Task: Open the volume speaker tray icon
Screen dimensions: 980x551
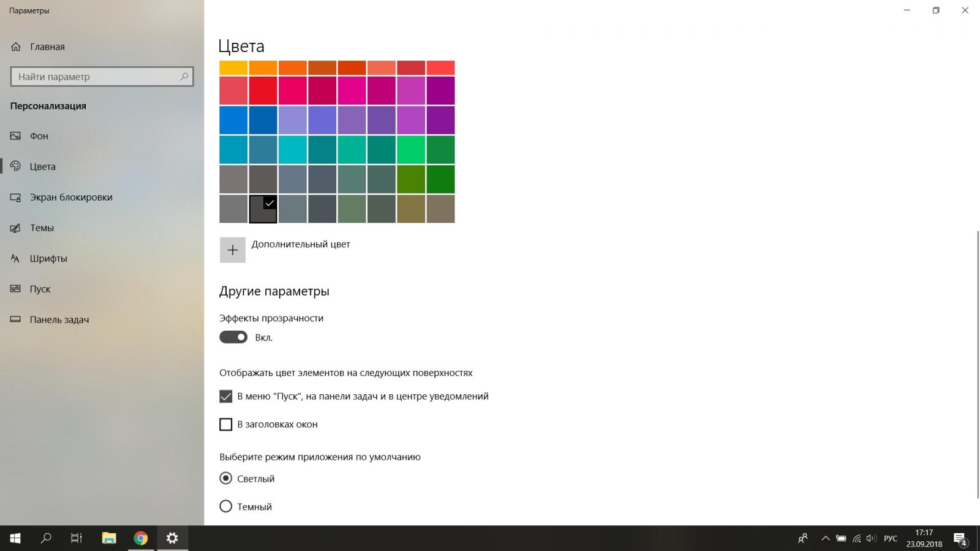Action: (871, 539)
